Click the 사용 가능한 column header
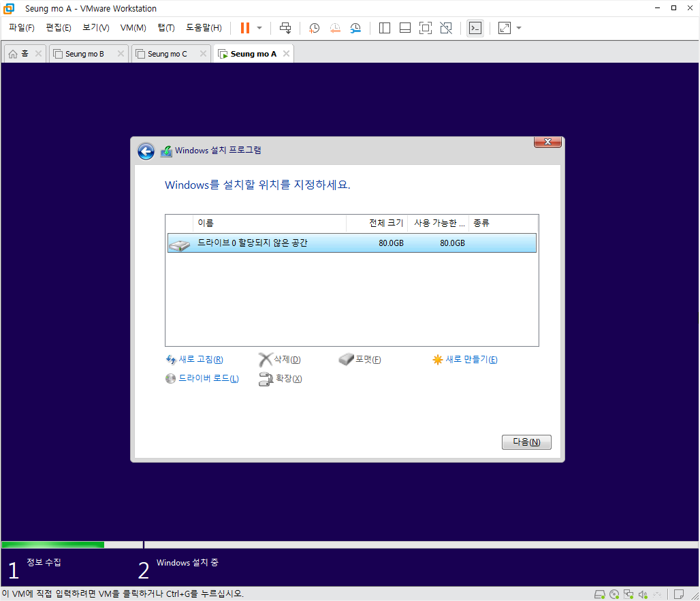 click(x=439, y=223)
